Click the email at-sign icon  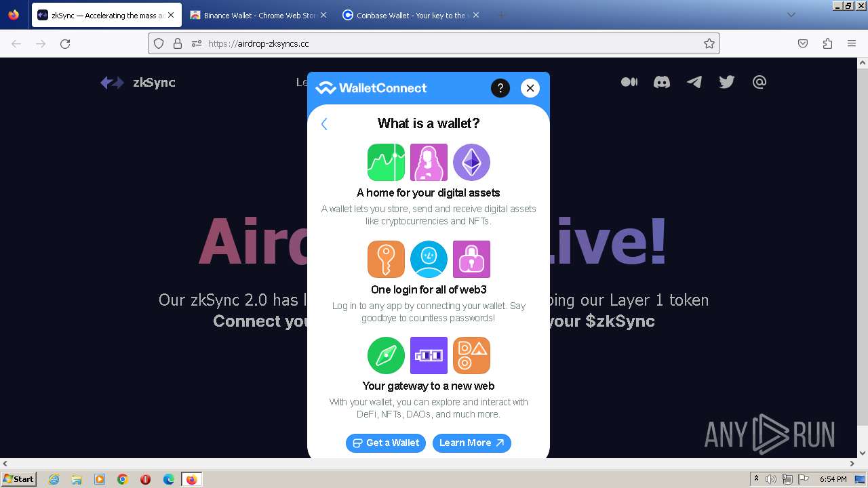(759, 82)
